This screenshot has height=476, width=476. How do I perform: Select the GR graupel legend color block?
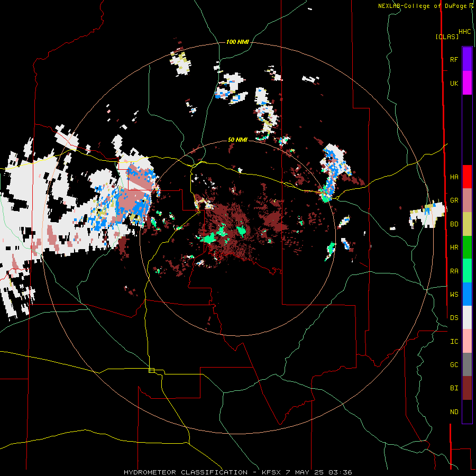click(467, 200)
